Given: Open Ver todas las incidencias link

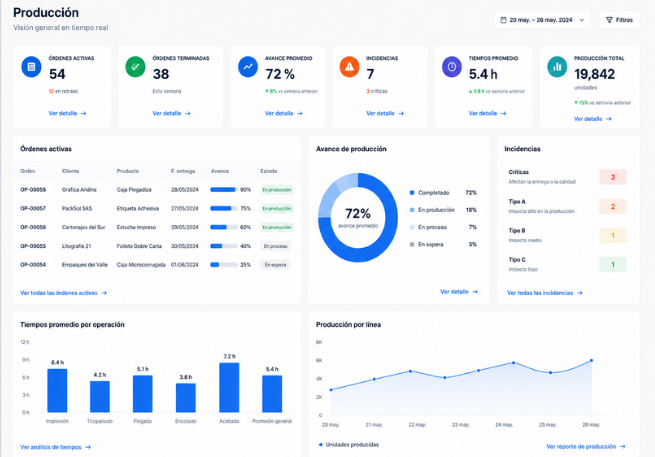Looking at the screenshot, I should 545,293.
